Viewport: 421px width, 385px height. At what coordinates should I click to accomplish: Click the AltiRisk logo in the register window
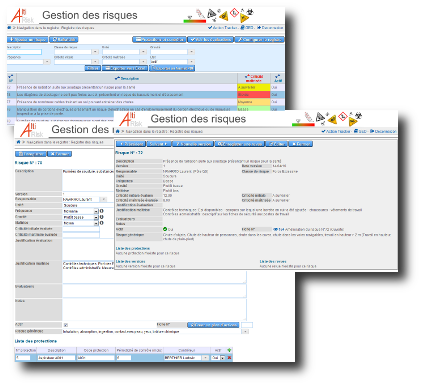22,16
